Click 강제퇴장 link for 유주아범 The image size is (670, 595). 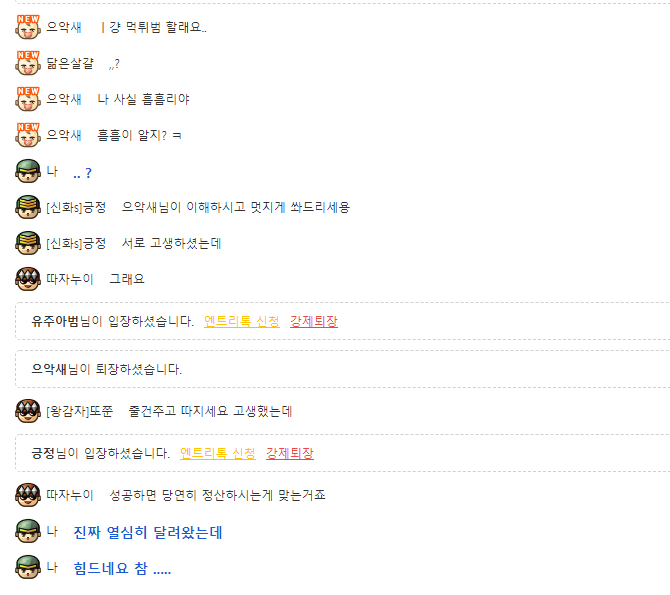(x=314, y=321)
